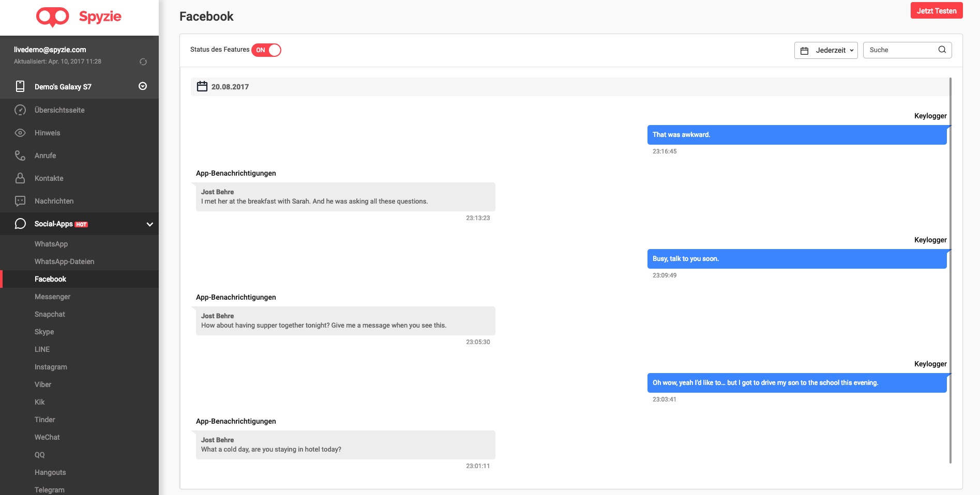Click the Übersichtsseite dashboard icon

(20, 110)
